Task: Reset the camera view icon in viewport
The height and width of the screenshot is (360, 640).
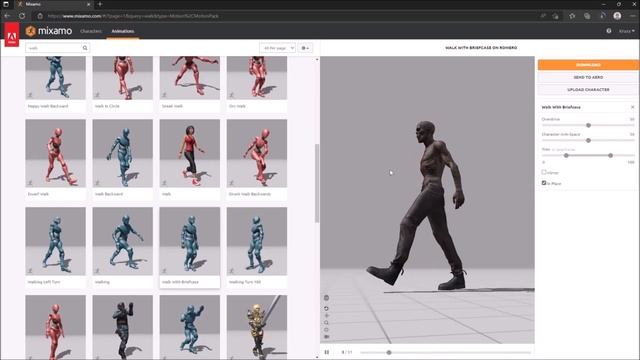Action: click(326, 308)
